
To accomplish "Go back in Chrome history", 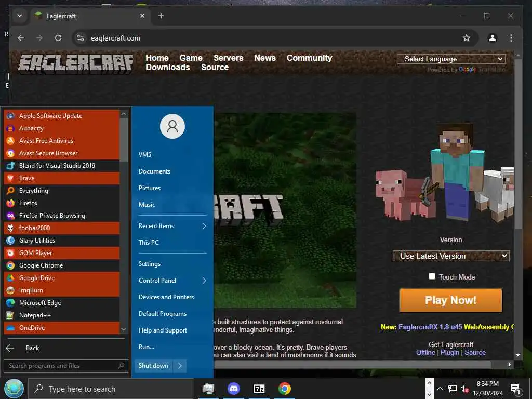I will (x=21, y=38).
